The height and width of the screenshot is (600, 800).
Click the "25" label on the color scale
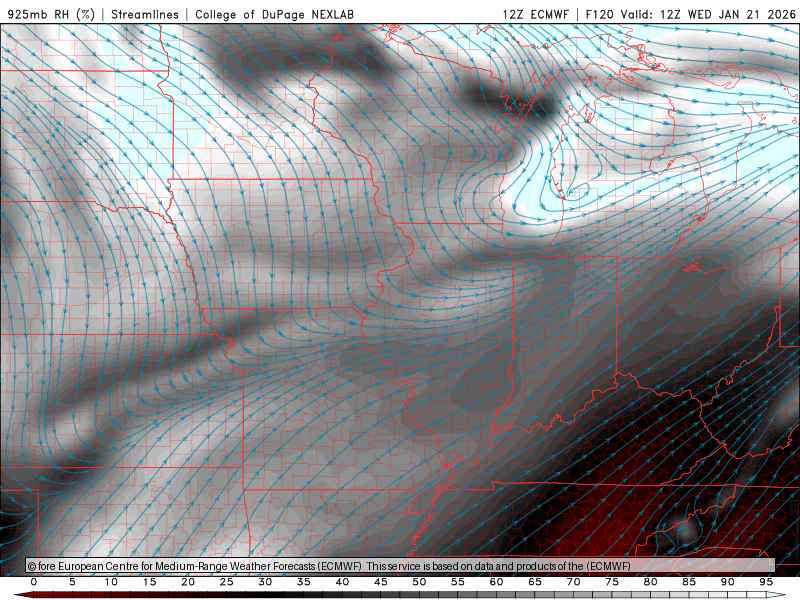click(227, 582)
